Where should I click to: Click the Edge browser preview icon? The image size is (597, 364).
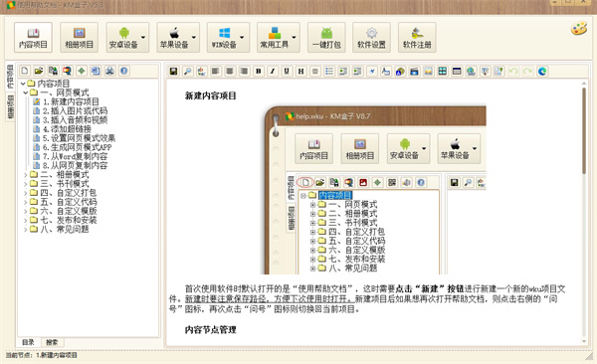click(542, 72)
